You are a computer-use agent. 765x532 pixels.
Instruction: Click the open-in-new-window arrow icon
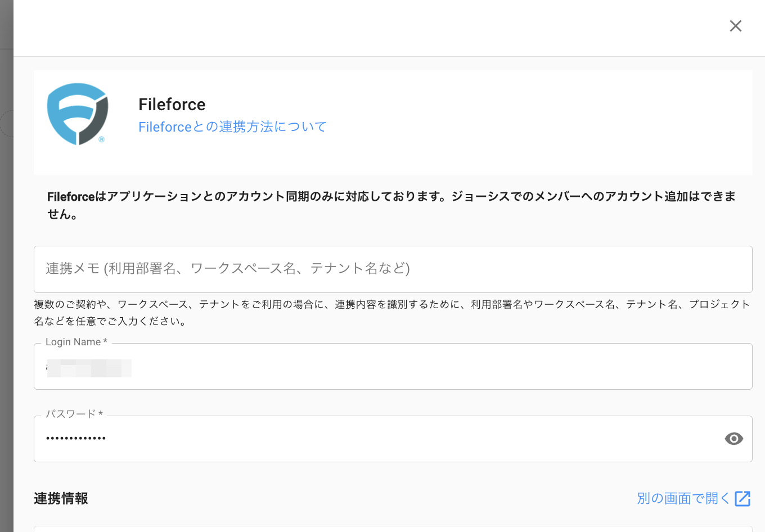[x=742, y=498]
